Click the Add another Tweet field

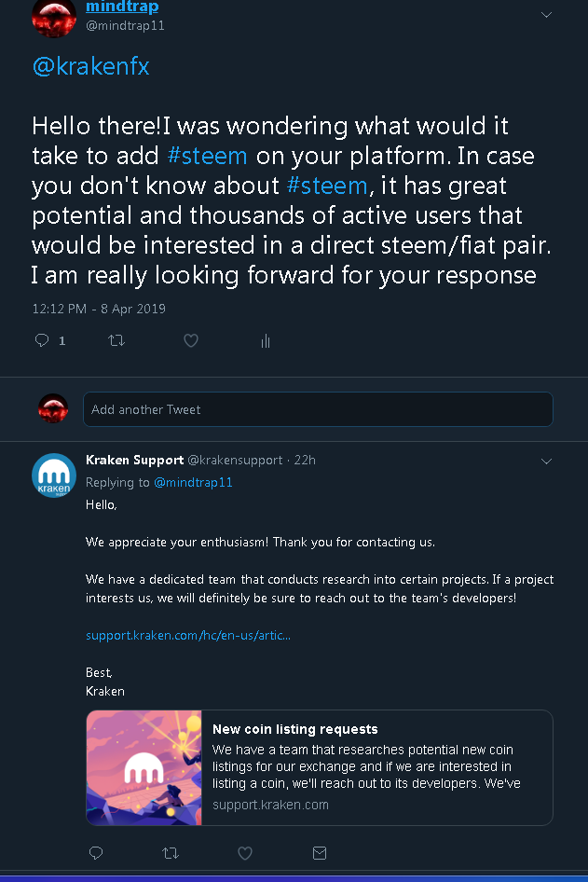click(318, 409)
